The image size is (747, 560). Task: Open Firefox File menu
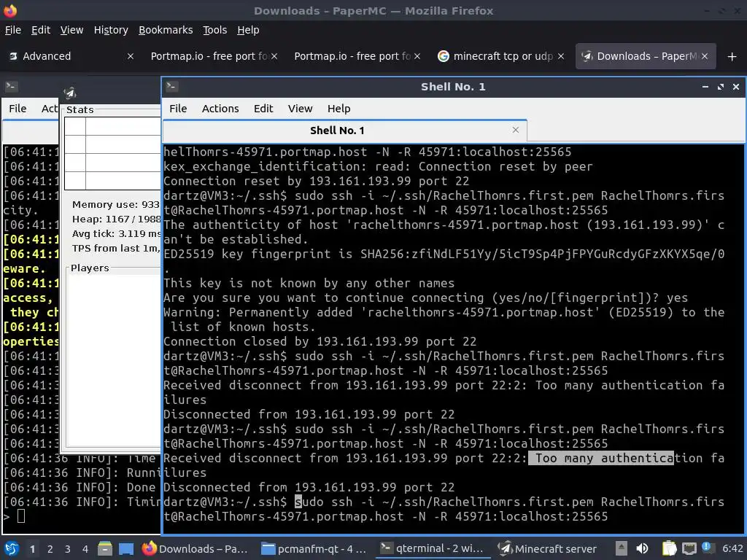13,30
